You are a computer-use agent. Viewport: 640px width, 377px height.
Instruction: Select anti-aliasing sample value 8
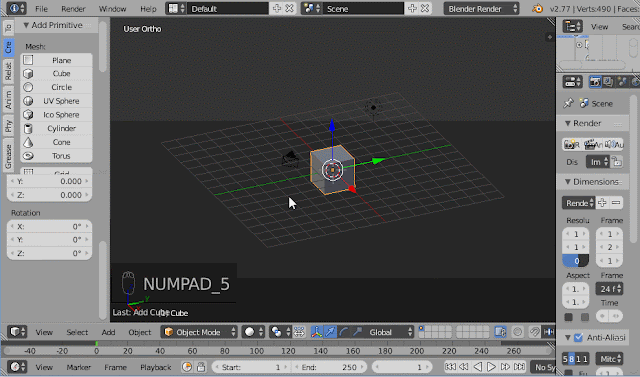coord(571,359)
